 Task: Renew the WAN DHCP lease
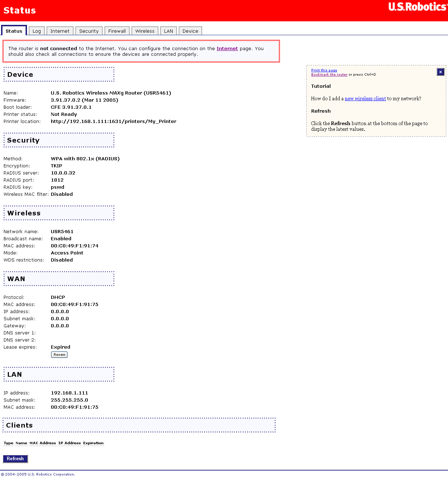tap(59, 354)
